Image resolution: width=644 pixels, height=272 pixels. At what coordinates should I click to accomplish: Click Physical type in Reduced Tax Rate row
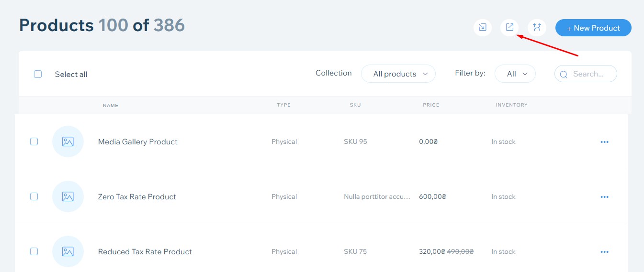(284, 251)
